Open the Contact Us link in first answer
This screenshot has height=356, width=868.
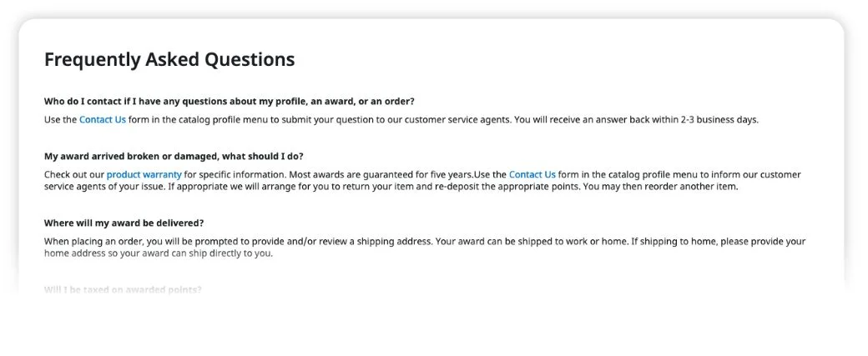[103, 119]
